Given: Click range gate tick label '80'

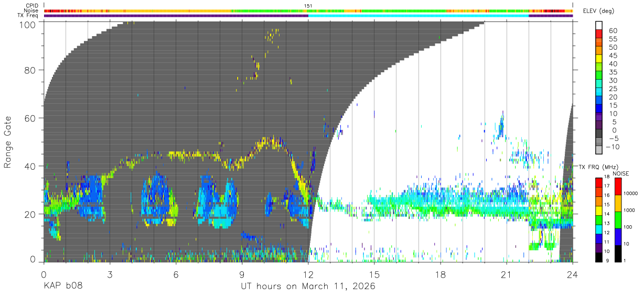Looking at the screenshot, I should (30, 71).
